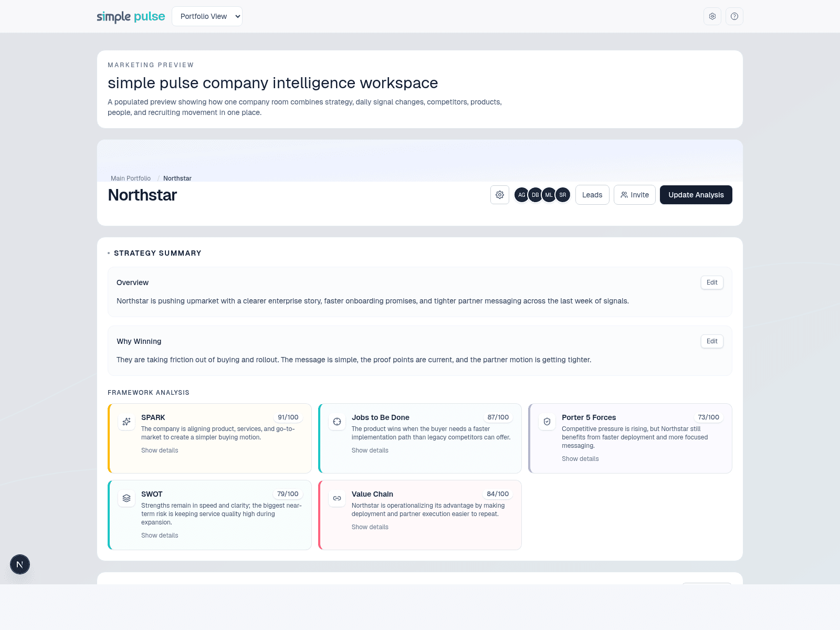Viewport: 840px width, 630px height.
Task: Open the AG collaborator avatar
Action: tap(521, 195)
